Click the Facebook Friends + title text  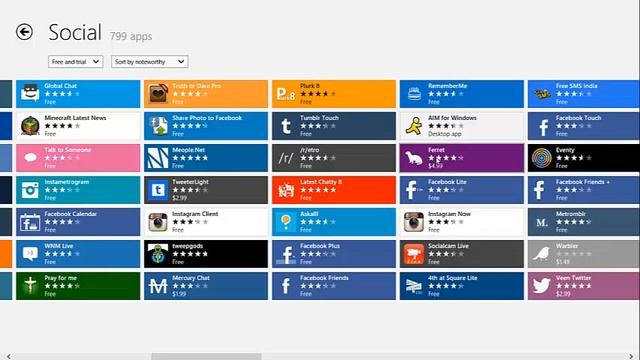click(x=582, y=182)
